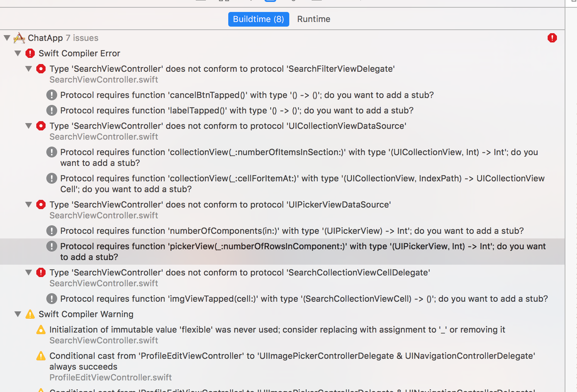Click the note icon beside 'labelTapped()' message
The image size is (577, 392).
click(52, 110)
